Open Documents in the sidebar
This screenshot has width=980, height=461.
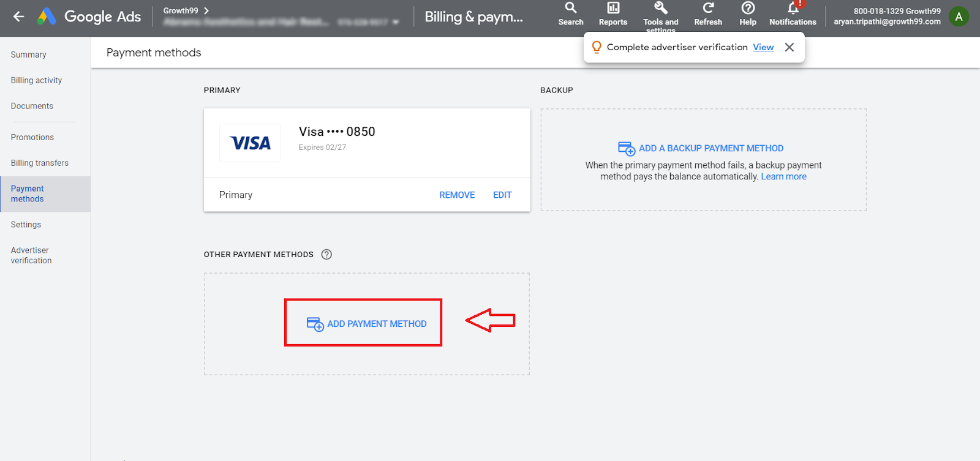click(x=32, y=106)
